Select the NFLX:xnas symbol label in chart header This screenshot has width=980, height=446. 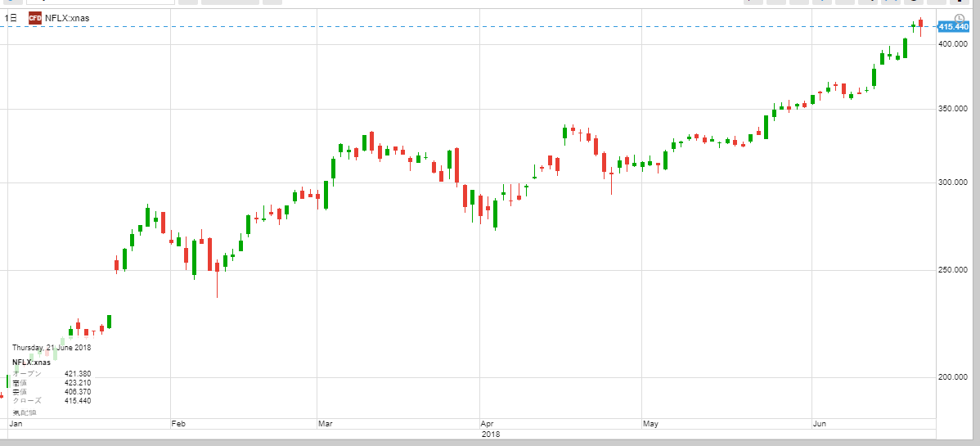pos(67,18)
